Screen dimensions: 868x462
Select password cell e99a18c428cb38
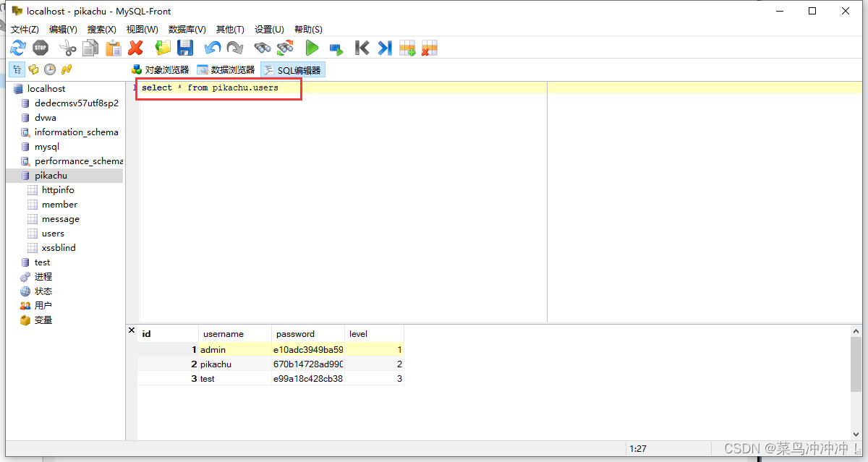pyautogui.click(x=308, y=379)
